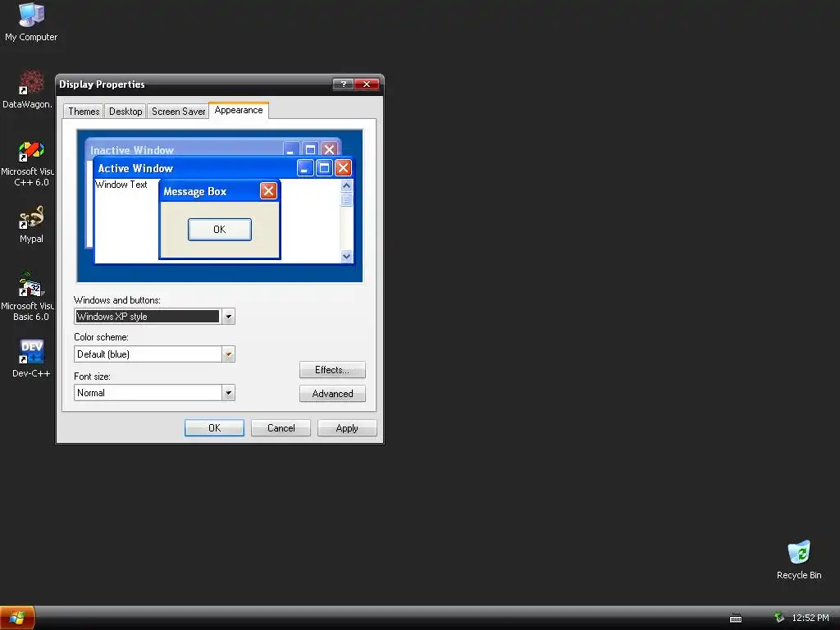Select the Mypal browser desktop icon

(x=31, y=225)
